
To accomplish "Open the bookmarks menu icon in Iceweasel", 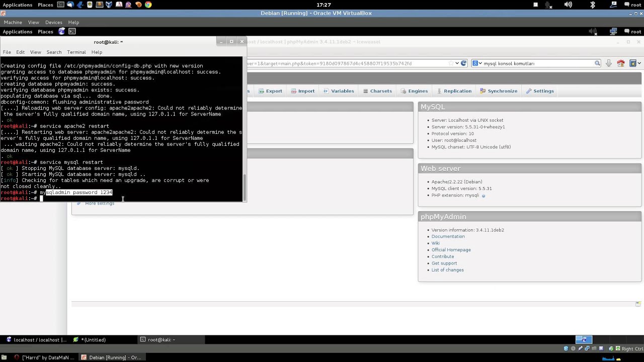I will click(x=634, y=63).
